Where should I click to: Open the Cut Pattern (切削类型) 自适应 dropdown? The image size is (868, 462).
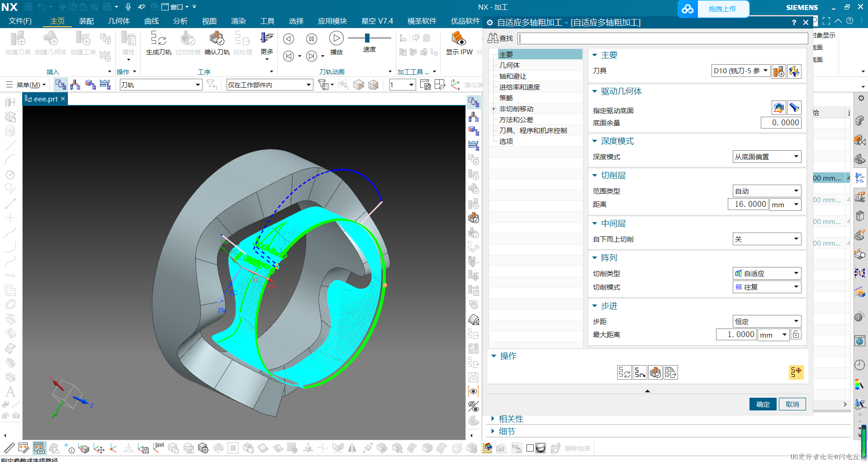pos(767,274)
